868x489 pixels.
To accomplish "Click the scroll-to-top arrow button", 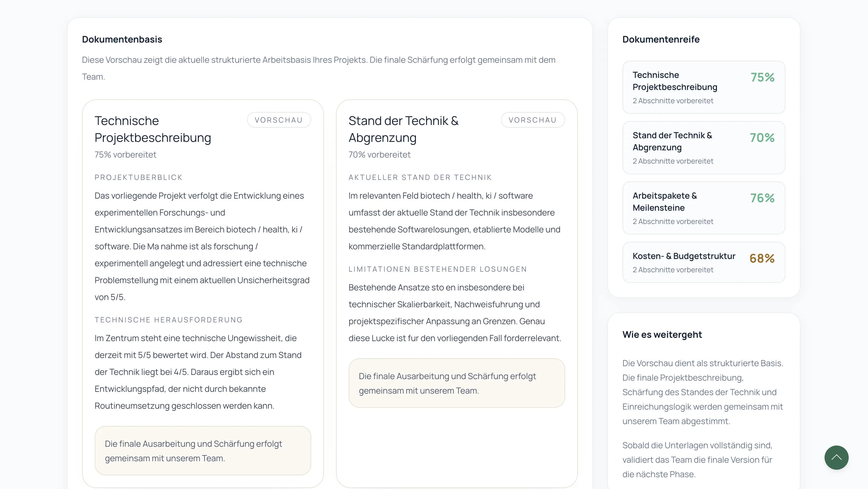I will coord(836,457).
